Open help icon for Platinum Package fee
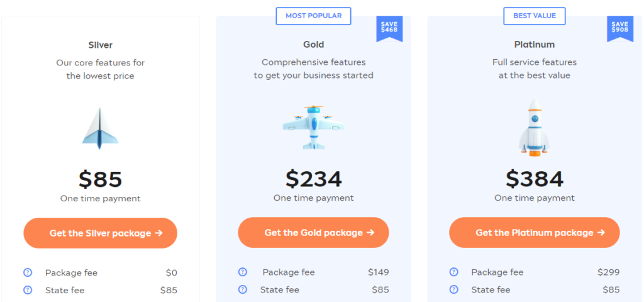The width and height of the screenshot is (644, 302). click(454, 272)
